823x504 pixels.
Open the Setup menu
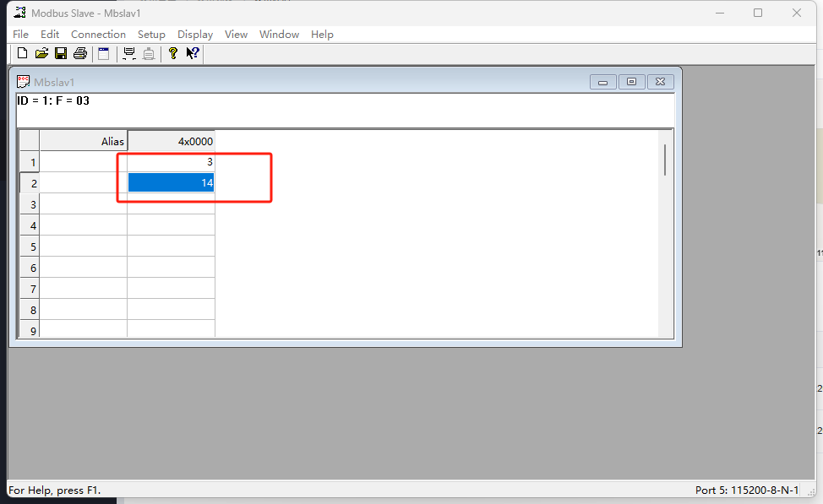pyautogui.click(x=151, y=35)
